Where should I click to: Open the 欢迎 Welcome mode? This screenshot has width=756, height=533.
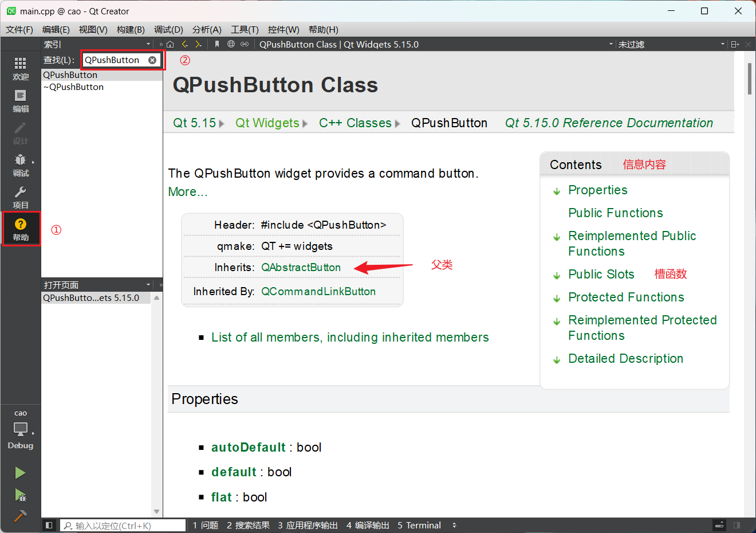(21, 69)
